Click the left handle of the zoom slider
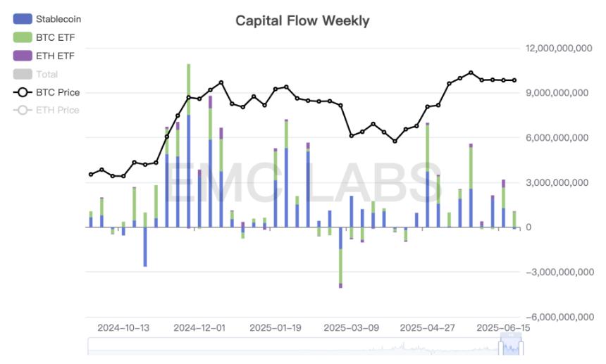This screenshot has width=606, height=364. [501, 347]
